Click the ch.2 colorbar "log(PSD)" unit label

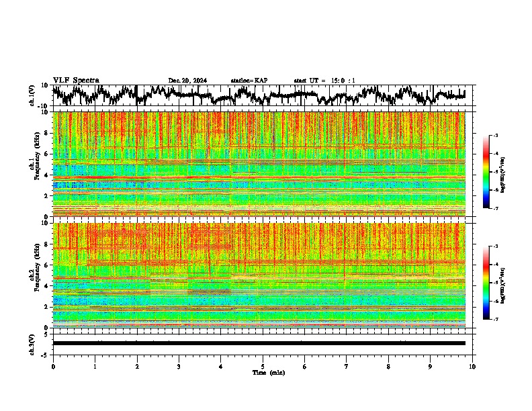click(x=503, y=285)
